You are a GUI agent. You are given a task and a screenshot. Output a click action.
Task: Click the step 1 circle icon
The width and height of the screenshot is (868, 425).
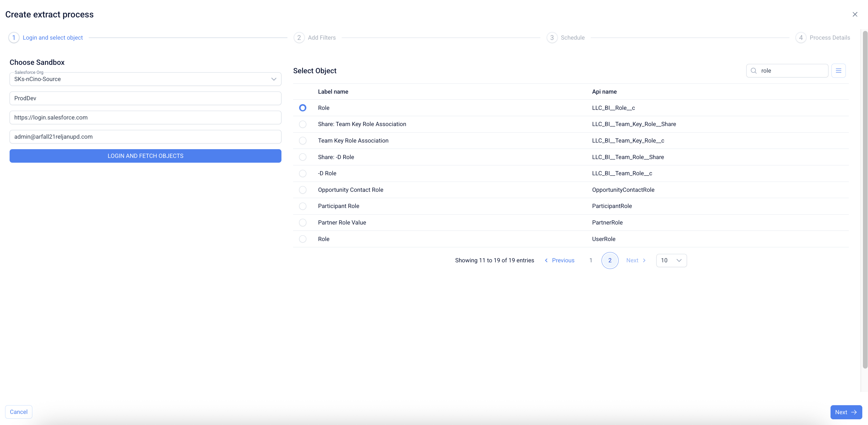[14, 38]
